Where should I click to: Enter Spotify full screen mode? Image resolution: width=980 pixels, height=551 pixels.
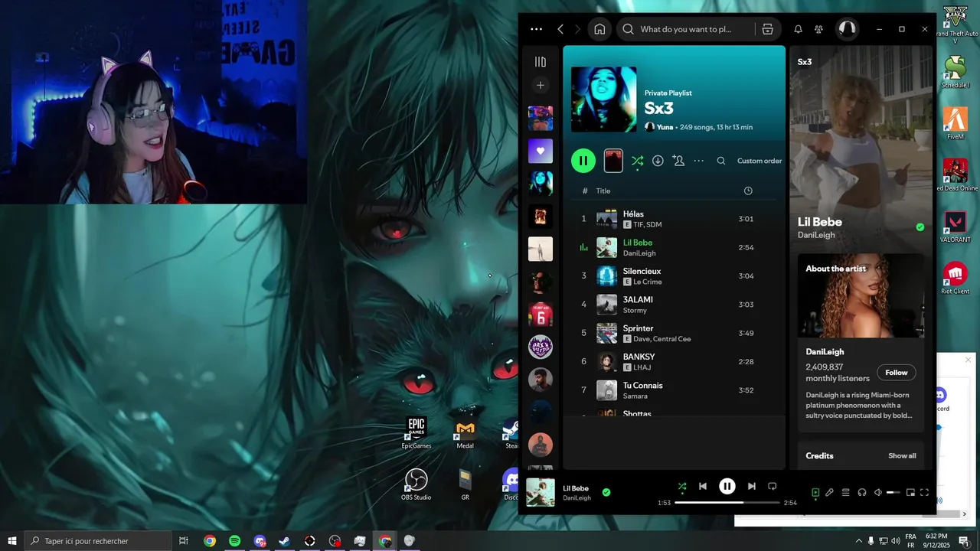coord(924,493)
